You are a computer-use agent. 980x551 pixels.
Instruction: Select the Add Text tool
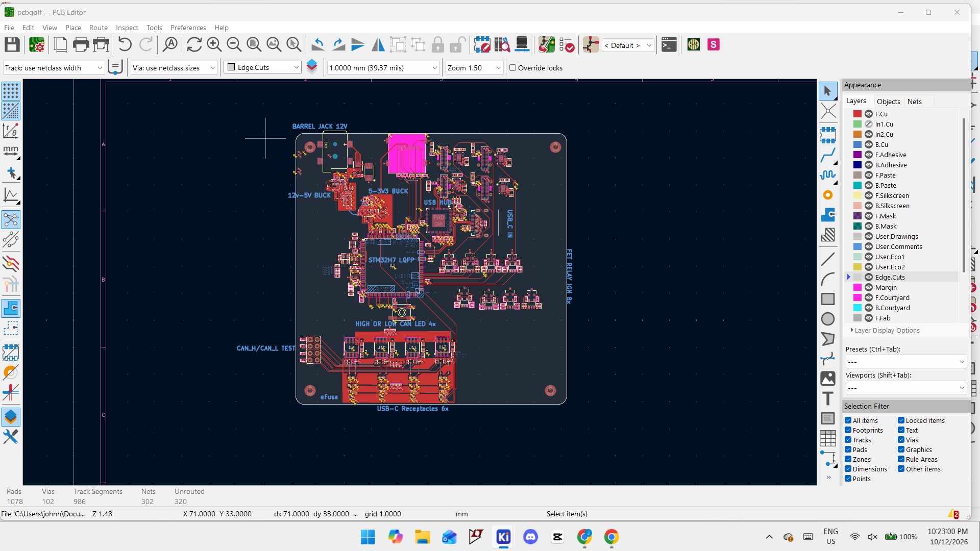[828, 398]
